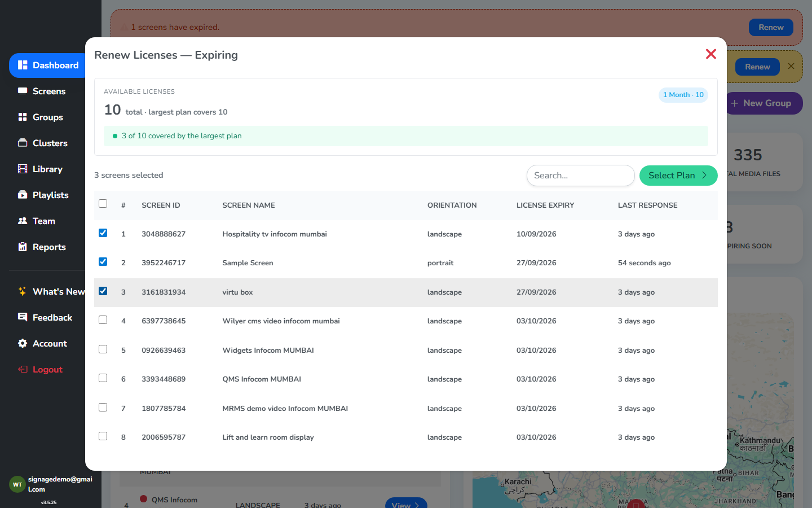Viewport: 812px width, 508px height.
Task: Toggle the select-all checkbox in table header
Action: [x=103, y=204]
